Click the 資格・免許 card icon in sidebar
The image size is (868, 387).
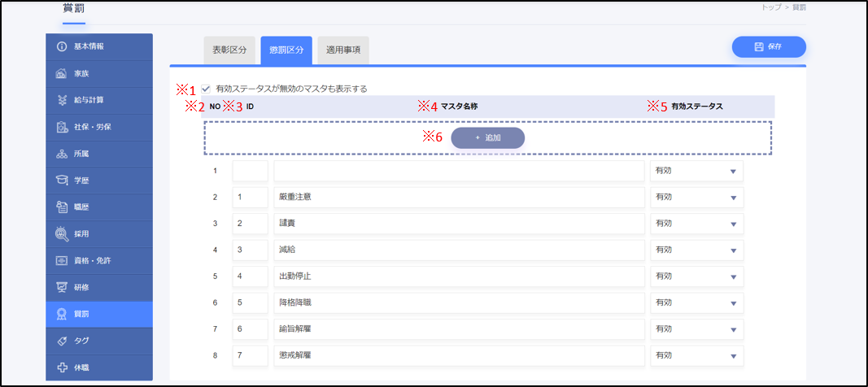(x=62, y=261)
